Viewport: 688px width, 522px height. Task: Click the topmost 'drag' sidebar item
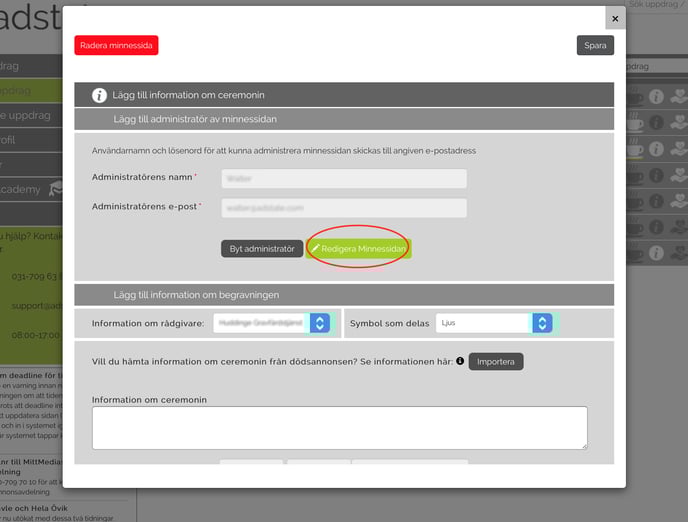click(x=31, y=66)
